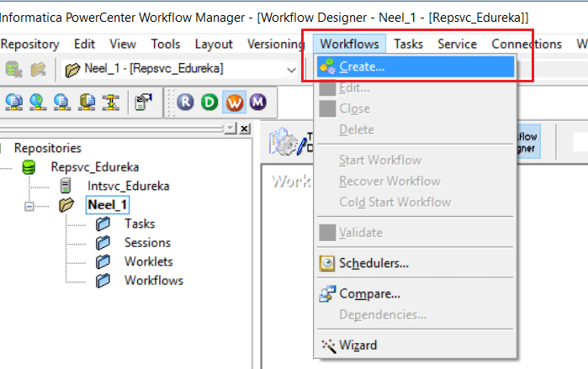The height and width of the screenshot is (369, 588).
Task: Click the Task Developer tool icon
Action: [289, 141]
